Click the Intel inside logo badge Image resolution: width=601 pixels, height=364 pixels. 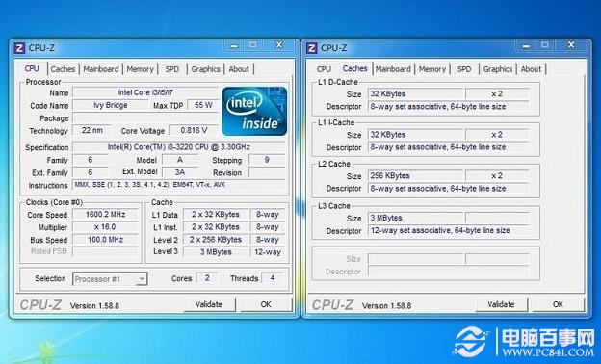click(254, 111)
